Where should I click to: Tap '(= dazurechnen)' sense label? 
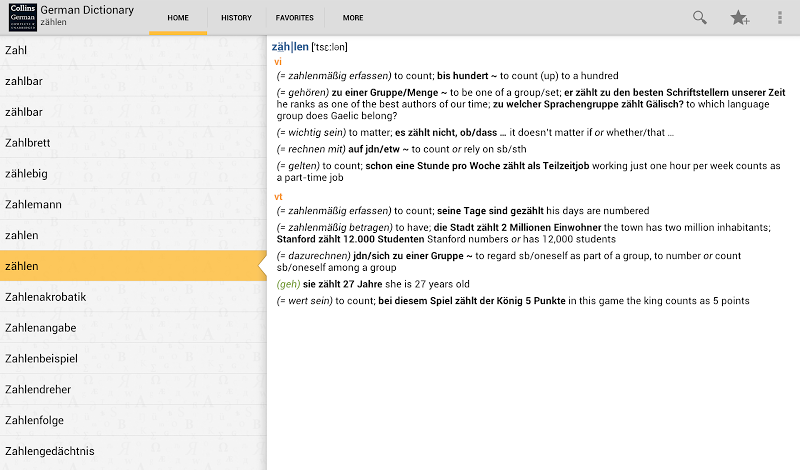pos(314,256)
